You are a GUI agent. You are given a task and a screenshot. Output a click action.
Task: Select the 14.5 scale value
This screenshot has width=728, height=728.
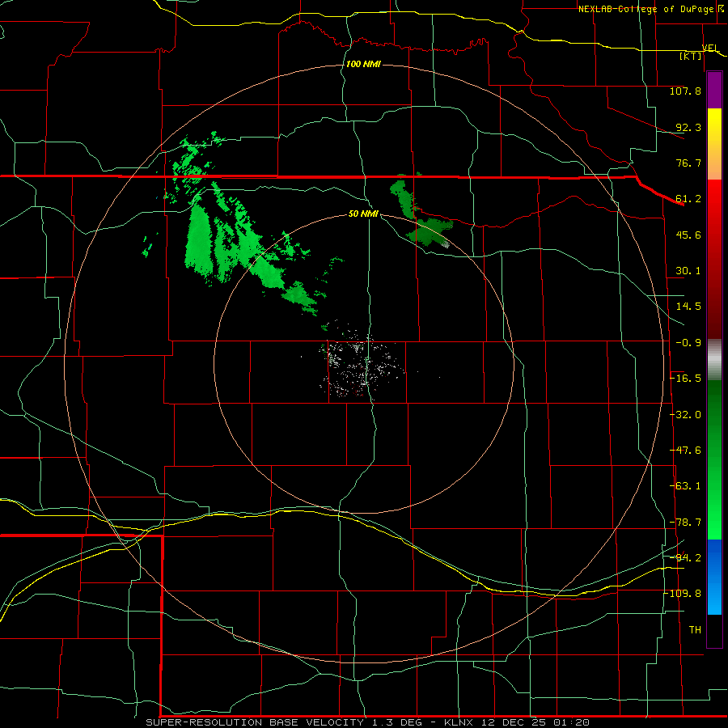click(688, 307)
